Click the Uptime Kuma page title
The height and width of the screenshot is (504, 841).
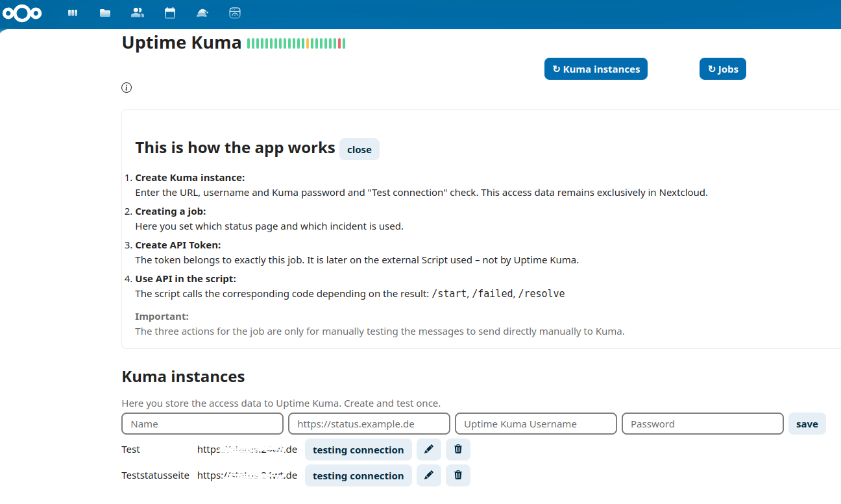182,43
